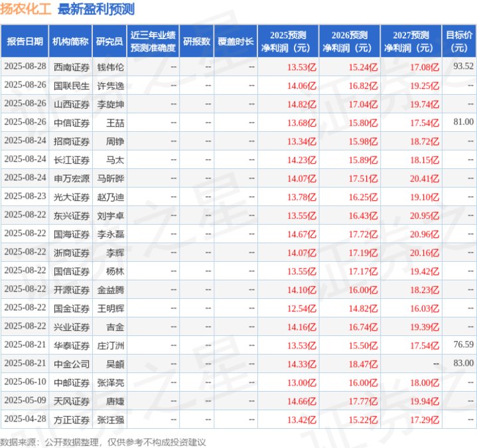
Task: Click analyst name 张汪强
Action: click(110, 420)
